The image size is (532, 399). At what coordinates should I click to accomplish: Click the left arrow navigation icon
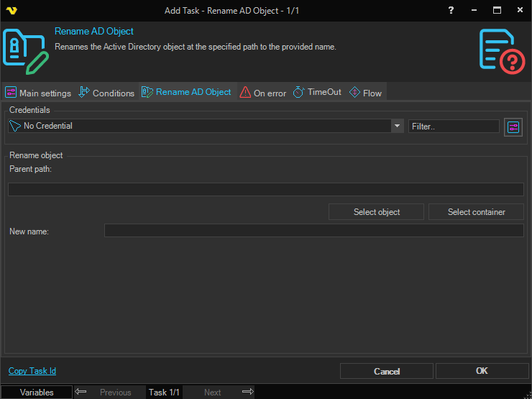[81, 392]
